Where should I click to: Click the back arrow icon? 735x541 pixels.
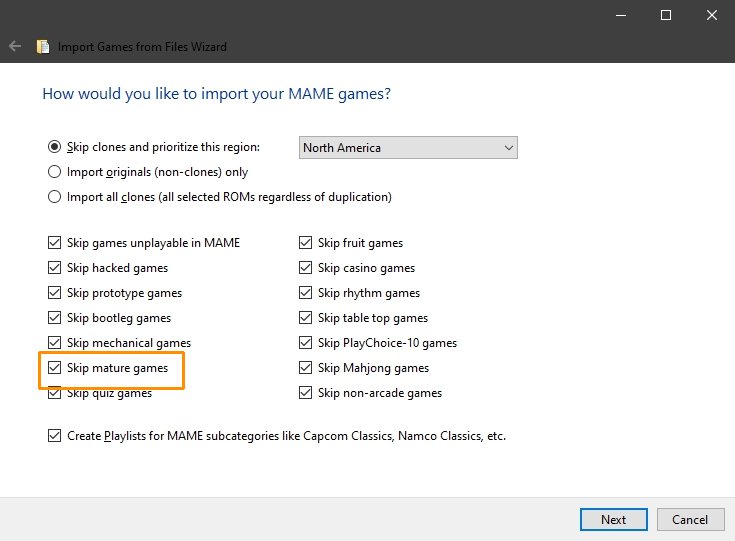[15, 46]
